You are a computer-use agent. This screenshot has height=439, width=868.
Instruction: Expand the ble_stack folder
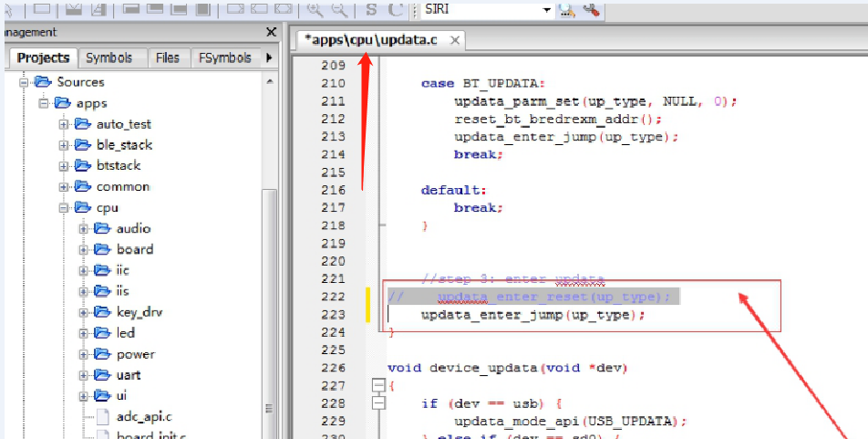[63, 145]
